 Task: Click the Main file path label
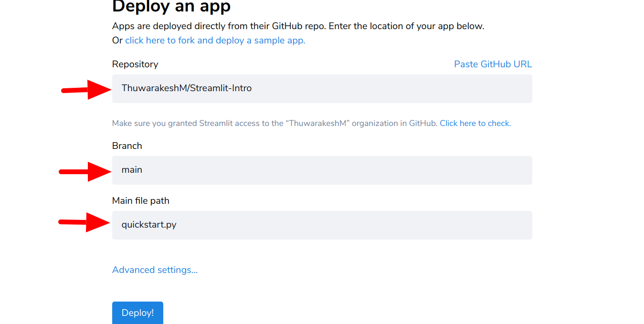tap(141, 201)
